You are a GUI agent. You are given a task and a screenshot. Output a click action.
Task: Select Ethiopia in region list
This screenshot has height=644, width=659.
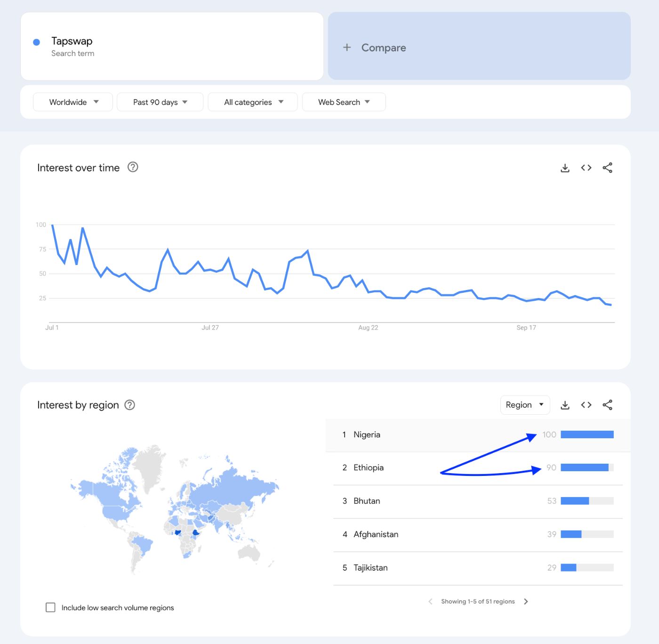click(x=478, y=468)
